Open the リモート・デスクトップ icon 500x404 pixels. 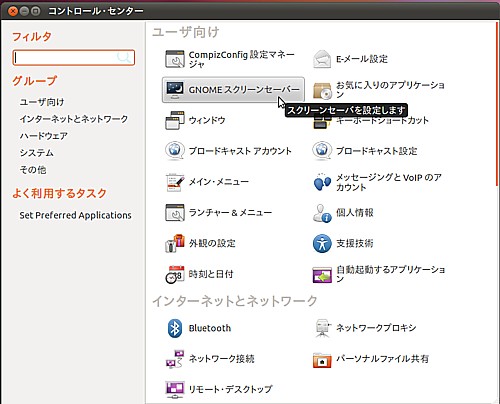[x=175, y=390]
